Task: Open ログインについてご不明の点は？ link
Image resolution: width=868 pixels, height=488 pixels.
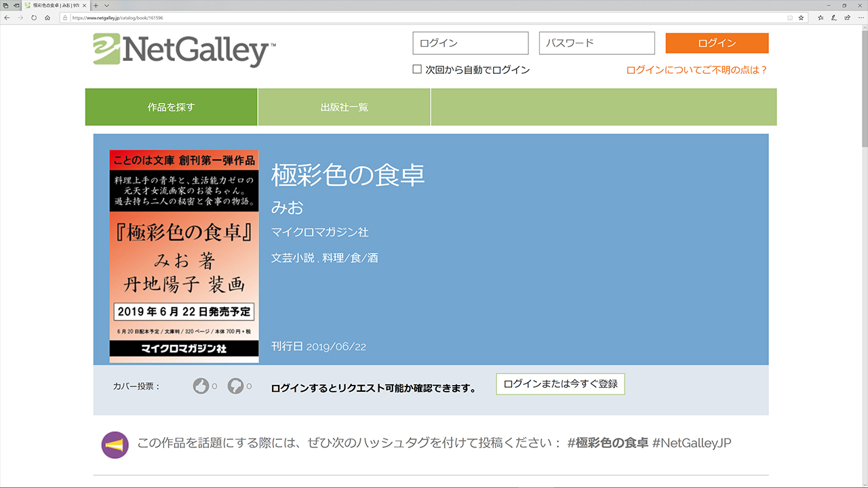Action: click(697, 70)
